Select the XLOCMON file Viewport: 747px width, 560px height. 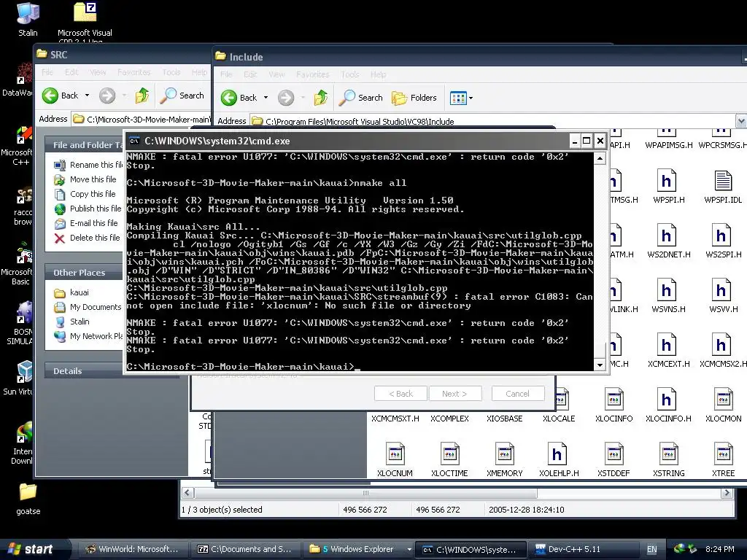point(723,405)
